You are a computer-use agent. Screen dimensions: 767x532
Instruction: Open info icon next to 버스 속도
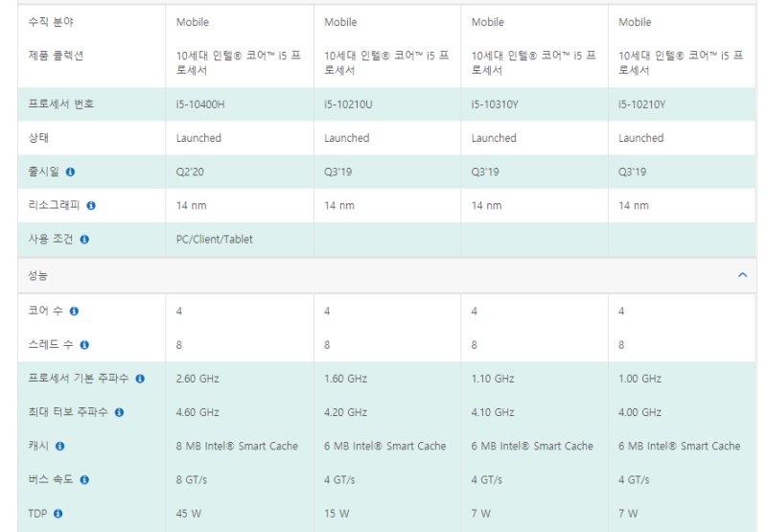pos(84,480)
